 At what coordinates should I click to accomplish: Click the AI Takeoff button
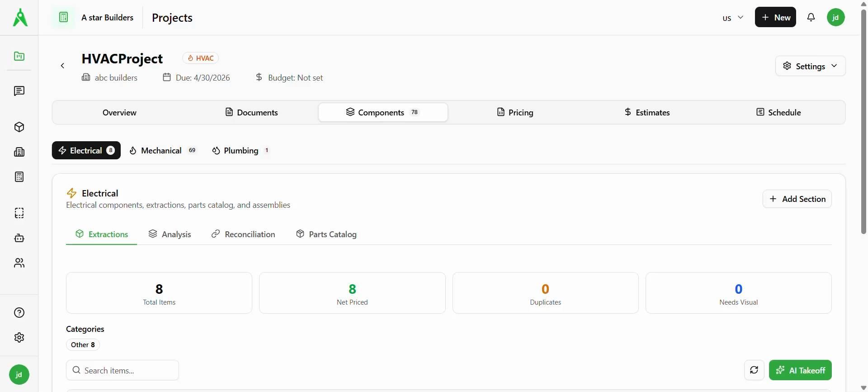click(x=800, y=370)
